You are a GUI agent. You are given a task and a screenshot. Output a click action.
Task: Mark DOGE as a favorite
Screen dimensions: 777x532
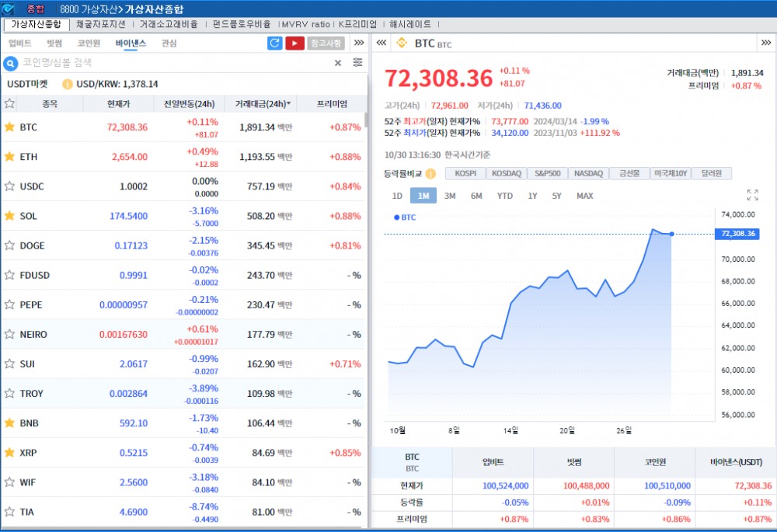[10, 245]
